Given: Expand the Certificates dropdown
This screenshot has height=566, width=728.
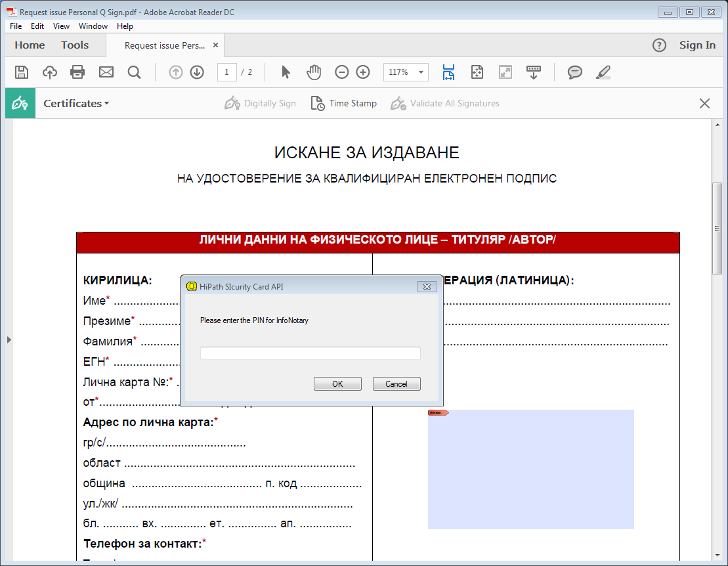Looking at the screenshot, I should (x=76, y=103).
